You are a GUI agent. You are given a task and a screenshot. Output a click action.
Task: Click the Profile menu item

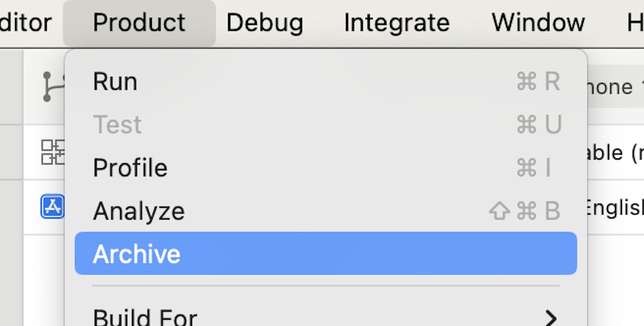point(130,168)
